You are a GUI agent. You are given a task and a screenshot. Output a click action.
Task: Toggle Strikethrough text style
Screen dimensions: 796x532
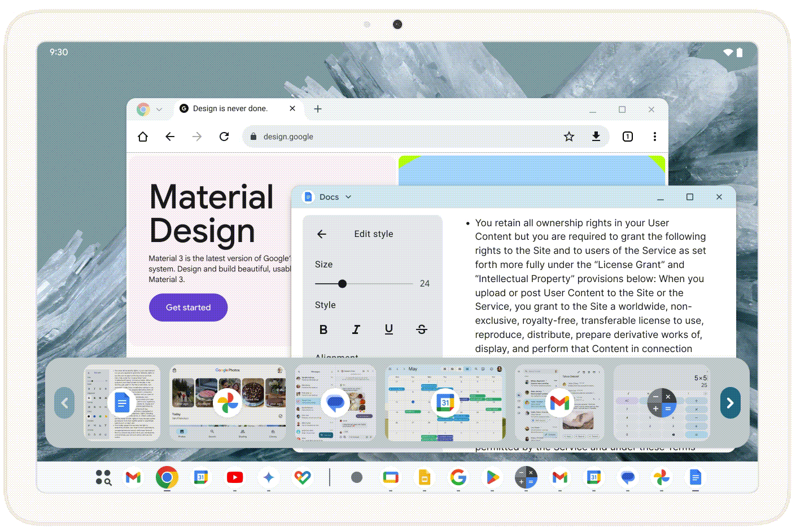[422, 329]
